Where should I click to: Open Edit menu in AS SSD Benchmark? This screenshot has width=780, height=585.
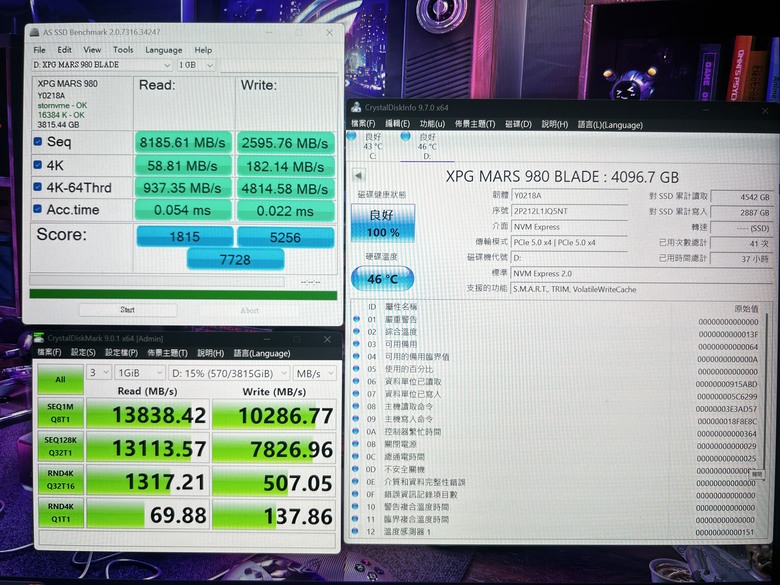[x=64, y=50]
